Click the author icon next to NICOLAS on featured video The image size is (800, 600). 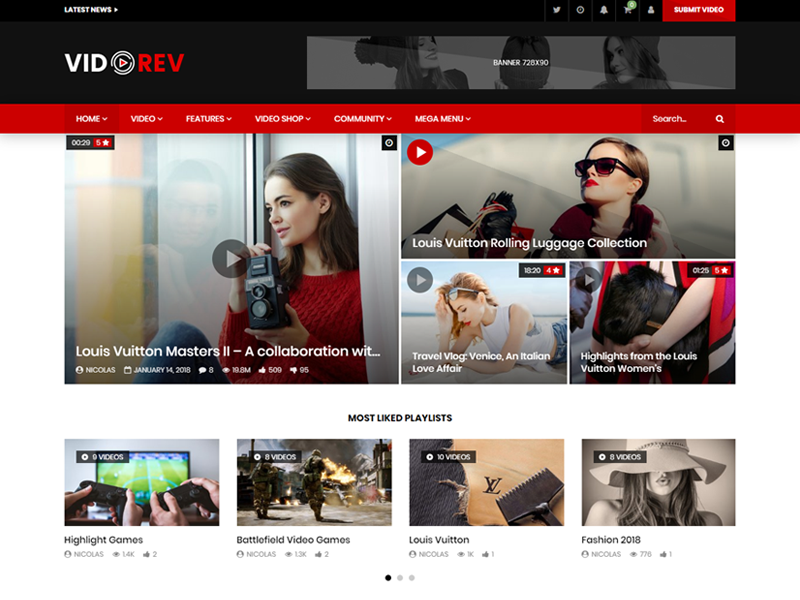coord(80,370)
